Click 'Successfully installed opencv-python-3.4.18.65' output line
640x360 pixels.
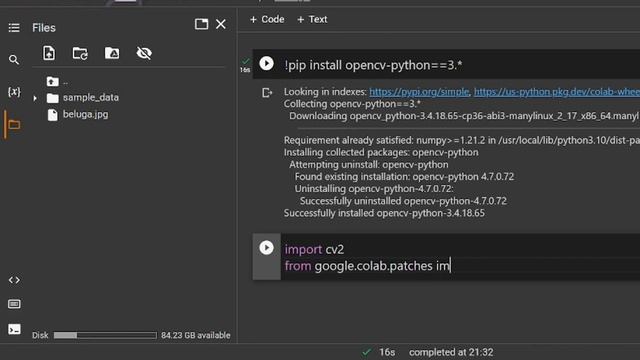(x=384, y=213)
